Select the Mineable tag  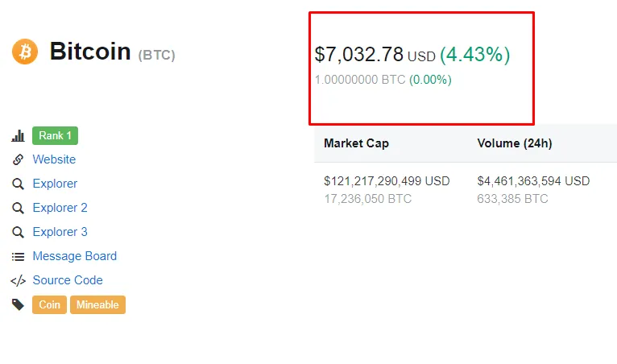97,304
